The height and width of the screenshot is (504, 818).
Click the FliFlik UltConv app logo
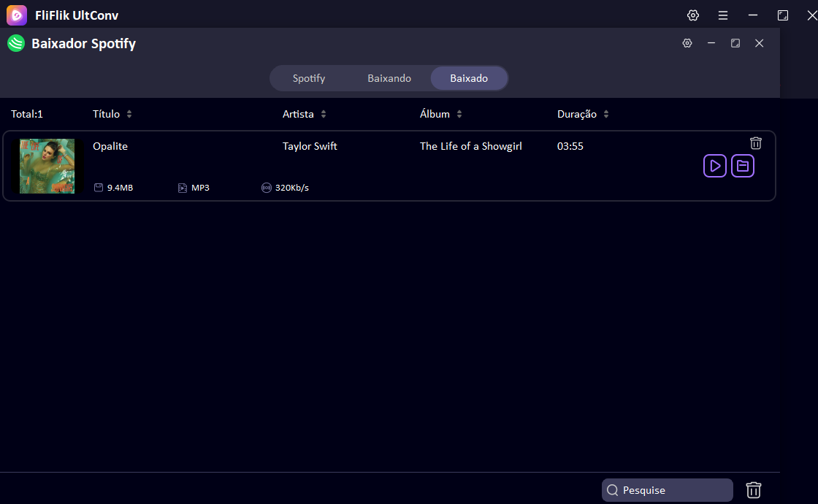[17, 15]
